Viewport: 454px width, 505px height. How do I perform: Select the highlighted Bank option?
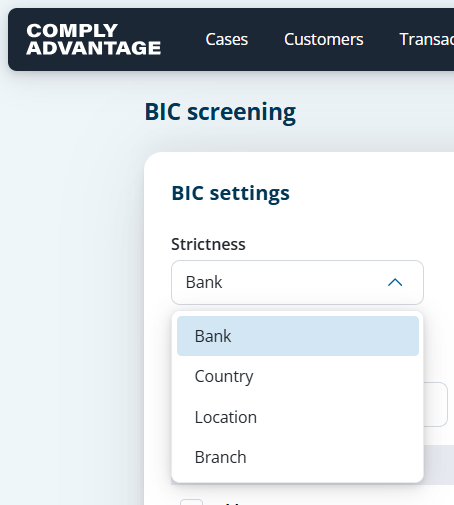[x=298, y=336]
